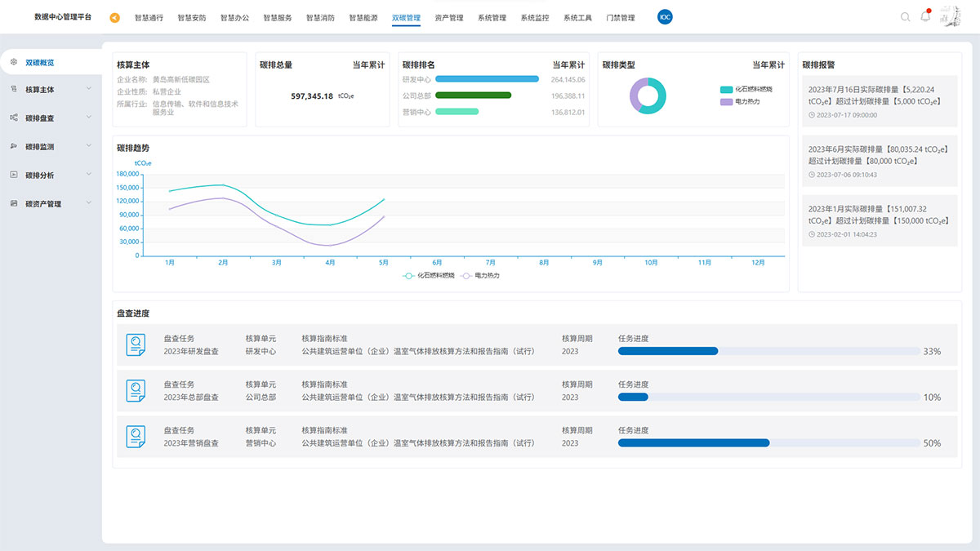The height and width of the screenshot is (551, 980).
Task: Open the 2023年研发盘查 task document icon
Action: point(136,345)
